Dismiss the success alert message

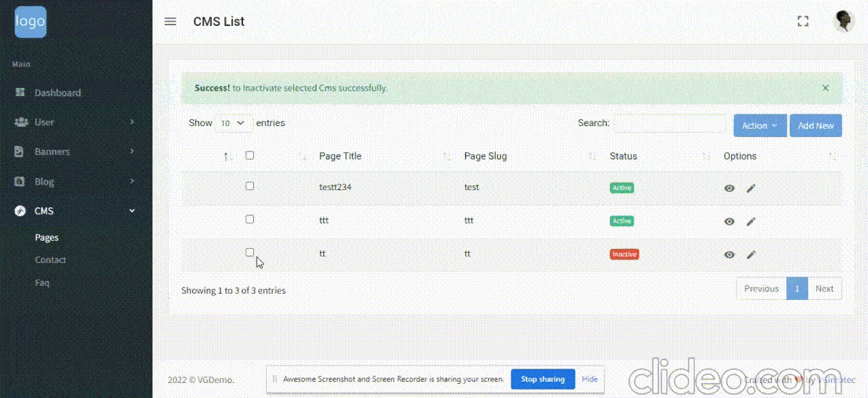coord(825,88)
